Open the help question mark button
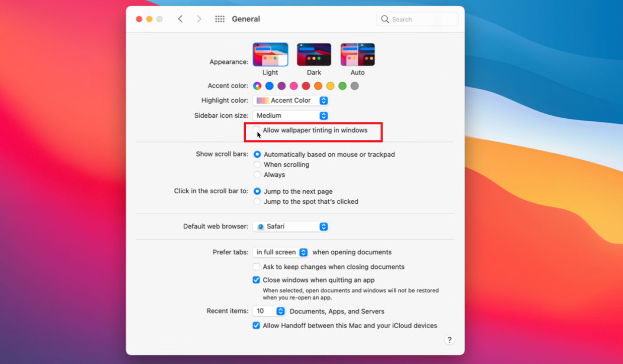Viewport: 623px width, 364px height. (449, 340)
